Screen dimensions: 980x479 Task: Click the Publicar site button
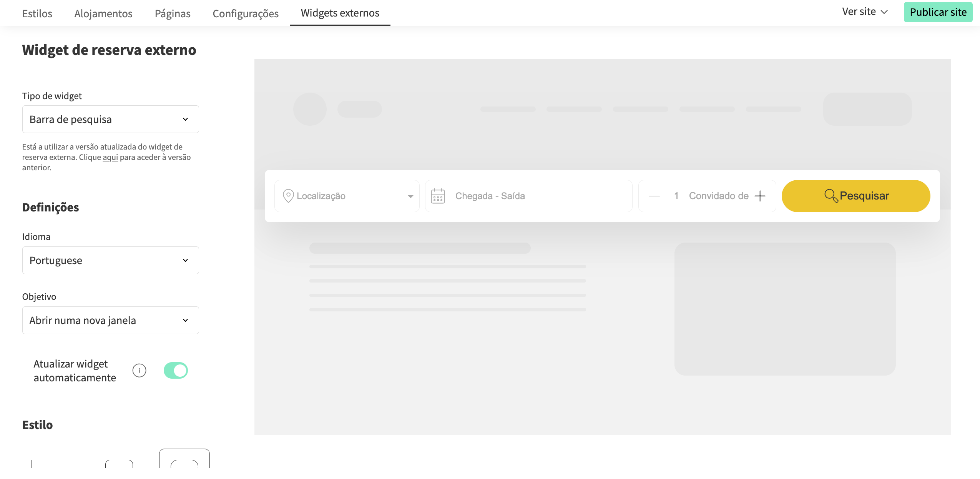click(x=938, y=12)
